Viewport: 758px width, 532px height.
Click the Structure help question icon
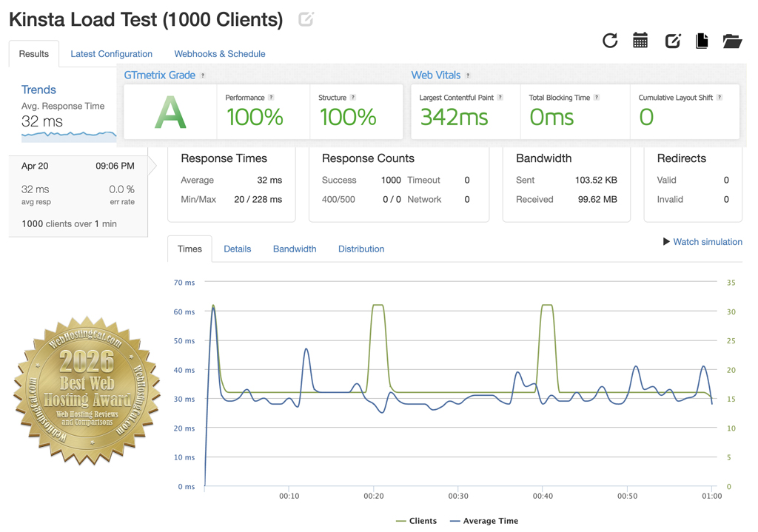[x=353, y=97]
